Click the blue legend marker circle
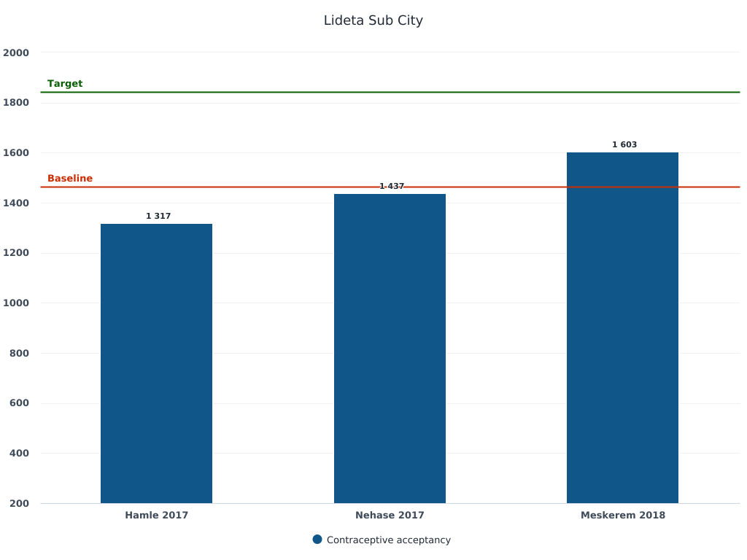 pos(317,540)
